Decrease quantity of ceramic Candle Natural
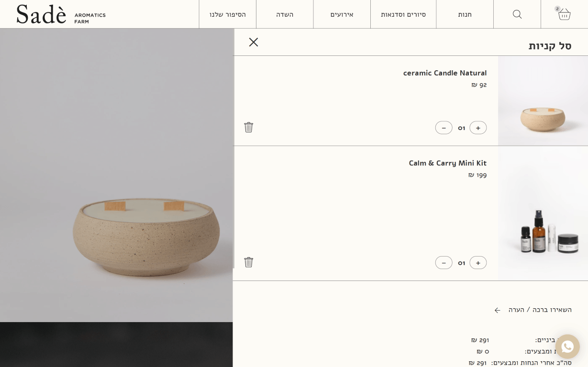This screenshot has height=367, width=588. 444,128
